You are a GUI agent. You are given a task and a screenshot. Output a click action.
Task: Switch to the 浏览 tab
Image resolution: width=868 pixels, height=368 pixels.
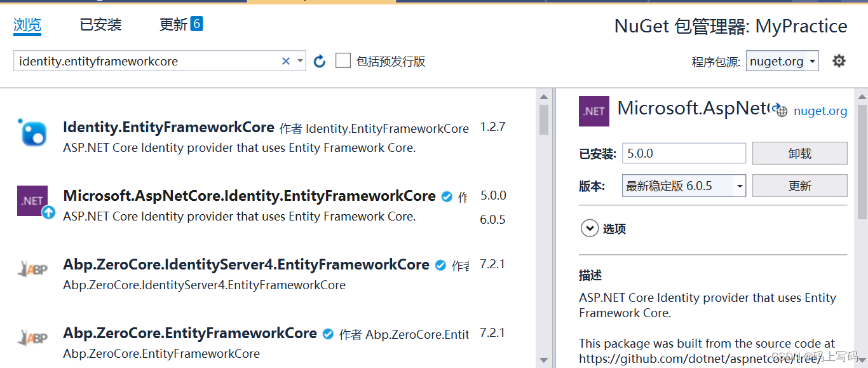click(27, 25)
